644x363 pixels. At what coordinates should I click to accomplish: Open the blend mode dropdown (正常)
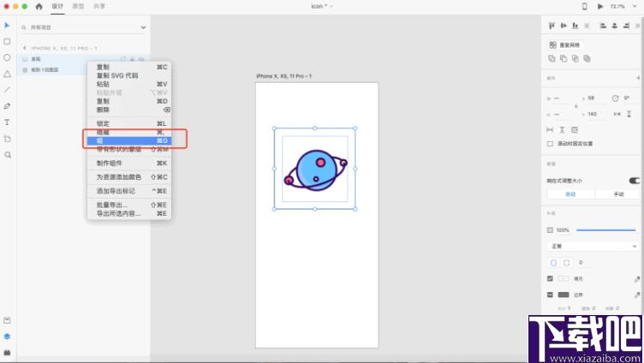[x=593, y=246]
